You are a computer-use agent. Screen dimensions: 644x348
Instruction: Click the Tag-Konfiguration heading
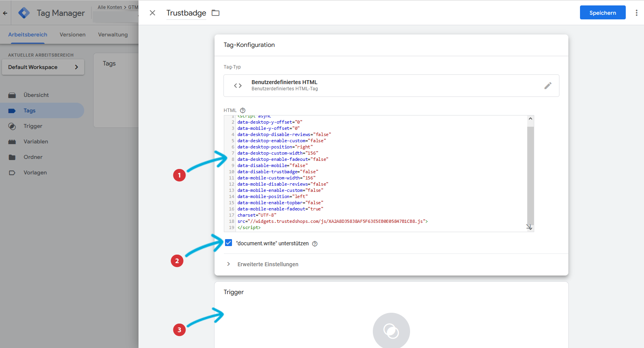(249, 45)
